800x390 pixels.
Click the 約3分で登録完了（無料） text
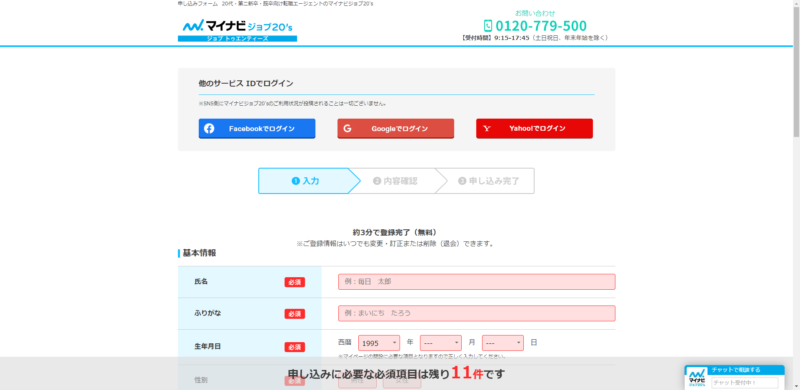click(x=395, y=232)
